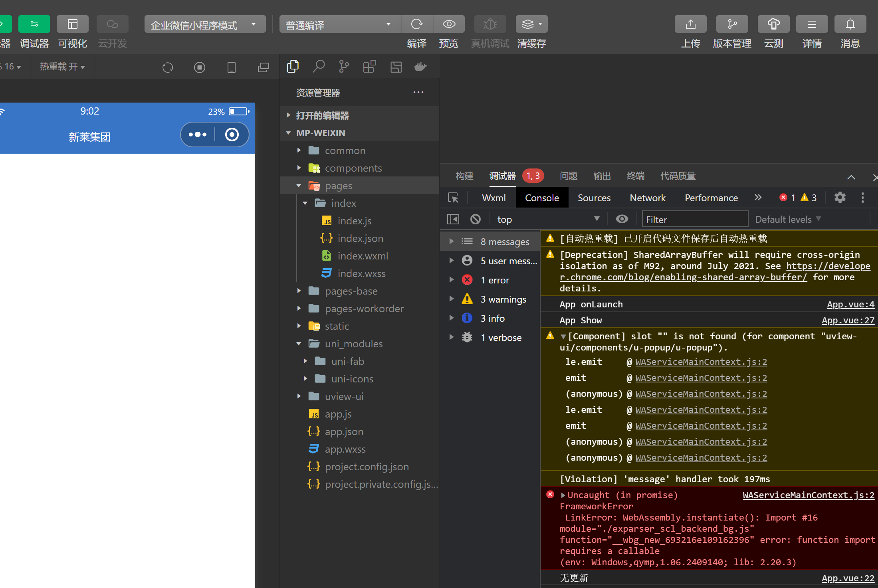
Task: Switch to the Network tab
Action: pyautogui.click(x=647, y=198)
